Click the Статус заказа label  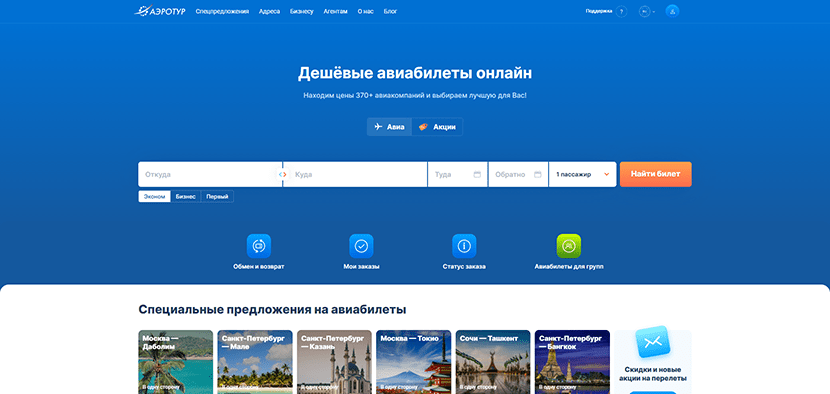464,266
